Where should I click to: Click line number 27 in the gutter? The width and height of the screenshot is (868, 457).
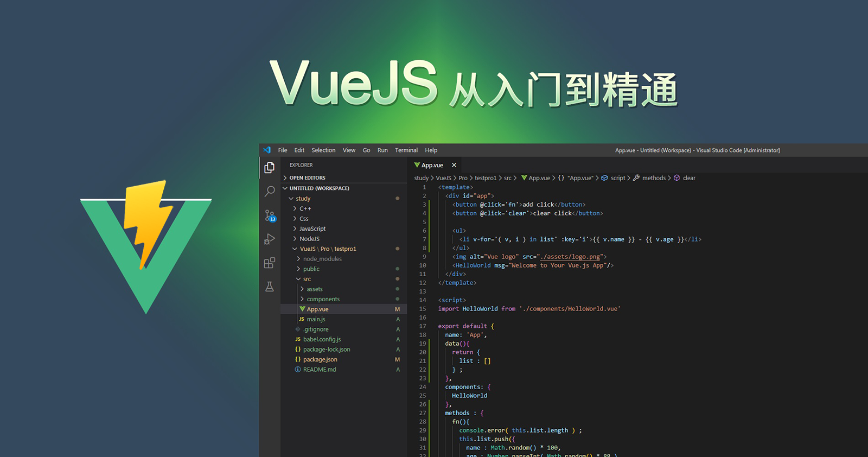[x=423, y=413]
